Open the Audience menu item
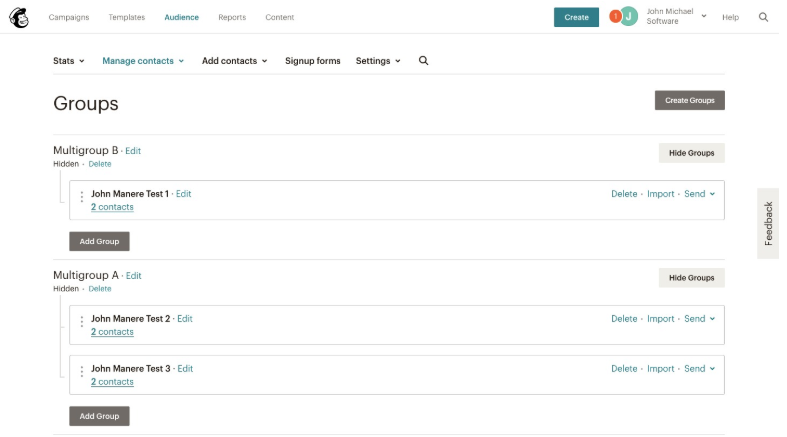Viewport: 787px width, 437px height. coord(182,17)
